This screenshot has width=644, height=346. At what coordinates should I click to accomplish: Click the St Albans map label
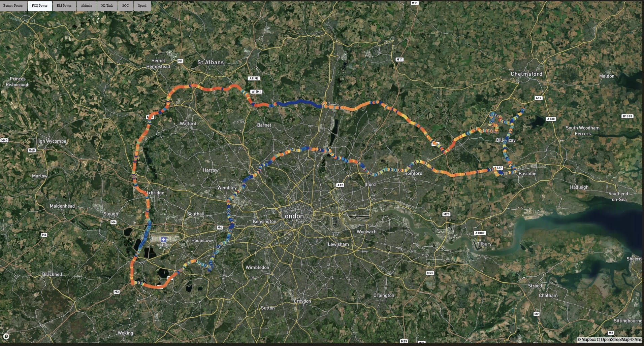coord(211,62)
